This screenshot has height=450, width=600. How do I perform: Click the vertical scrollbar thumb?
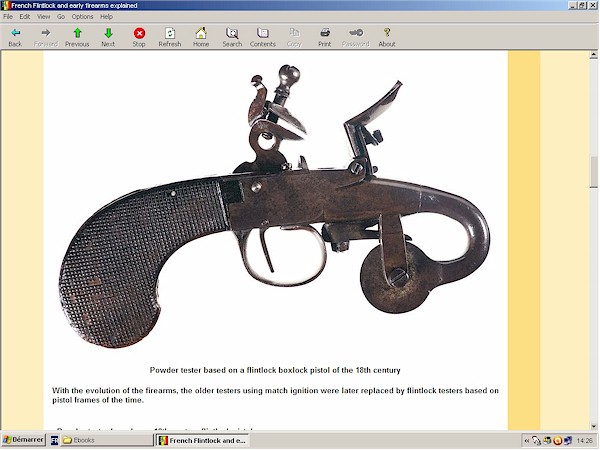[593, 172]
